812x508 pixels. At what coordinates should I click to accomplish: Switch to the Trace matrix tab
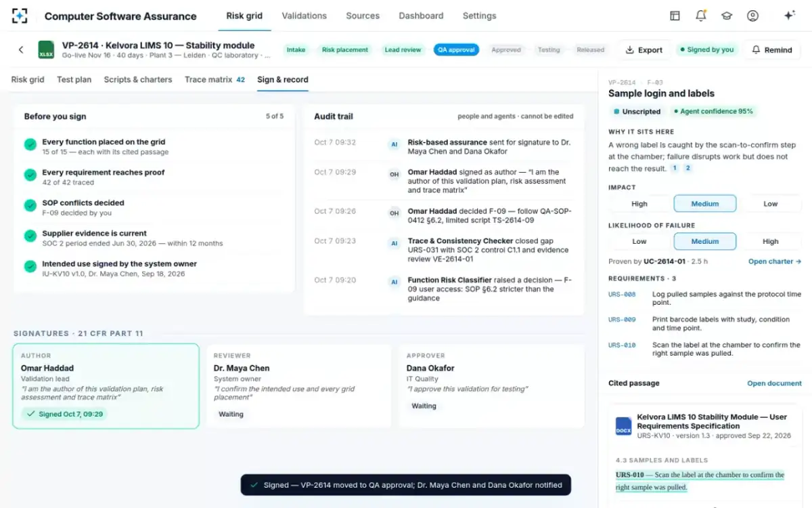pos(215,79)
